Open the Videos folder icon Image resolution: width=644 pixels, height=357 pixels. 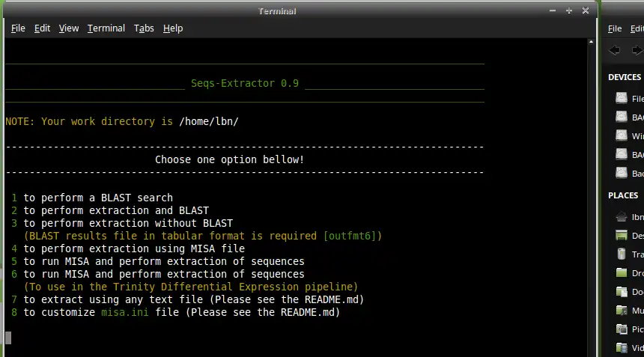(622, 347)
